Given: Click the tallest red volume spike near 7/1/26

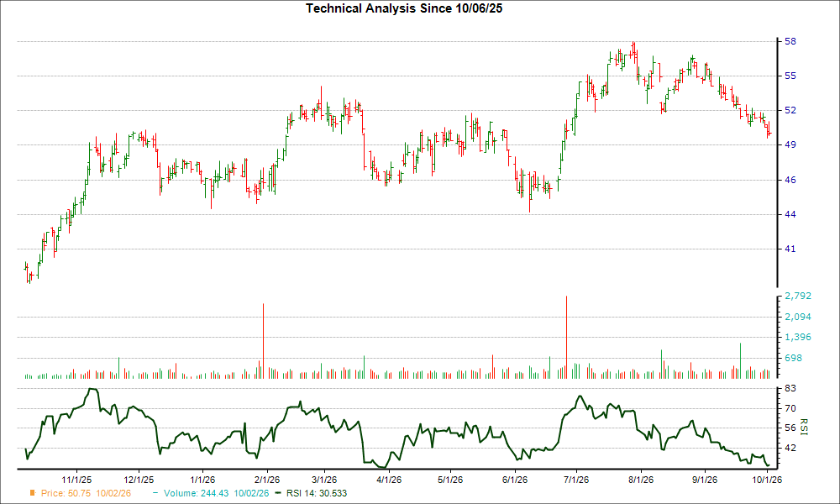Looking at the screenshot, I should click(x=566, y=338).
